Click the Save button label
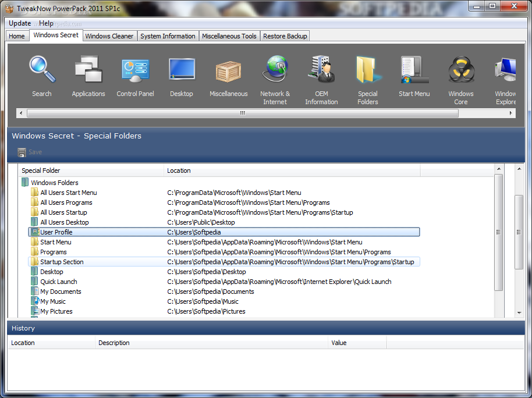 [36, 152]
